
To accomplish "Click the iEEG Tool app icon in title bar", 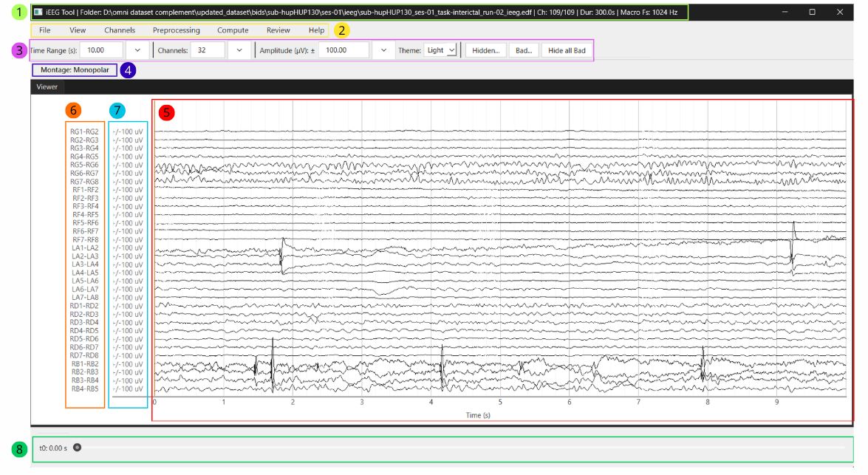I will (38, 12).
